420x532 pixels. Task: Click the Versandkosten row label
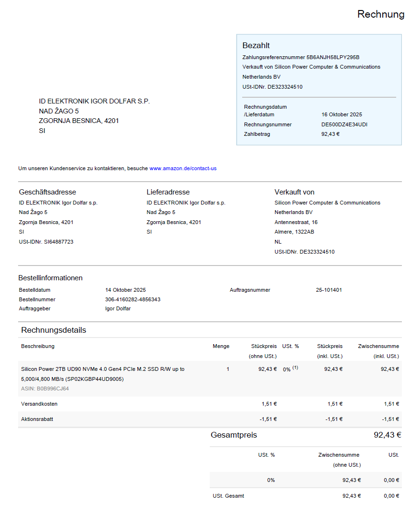(39, 404)
